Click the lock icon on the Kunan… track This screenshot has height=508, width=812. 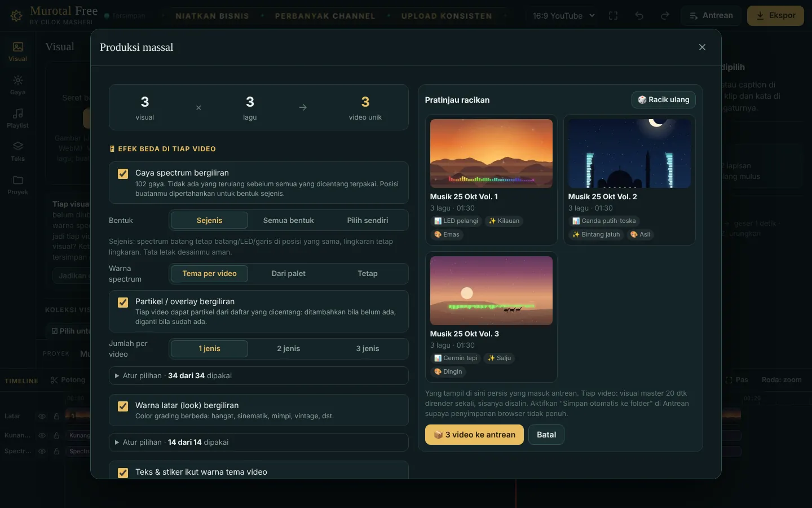(x=56, y=436)
